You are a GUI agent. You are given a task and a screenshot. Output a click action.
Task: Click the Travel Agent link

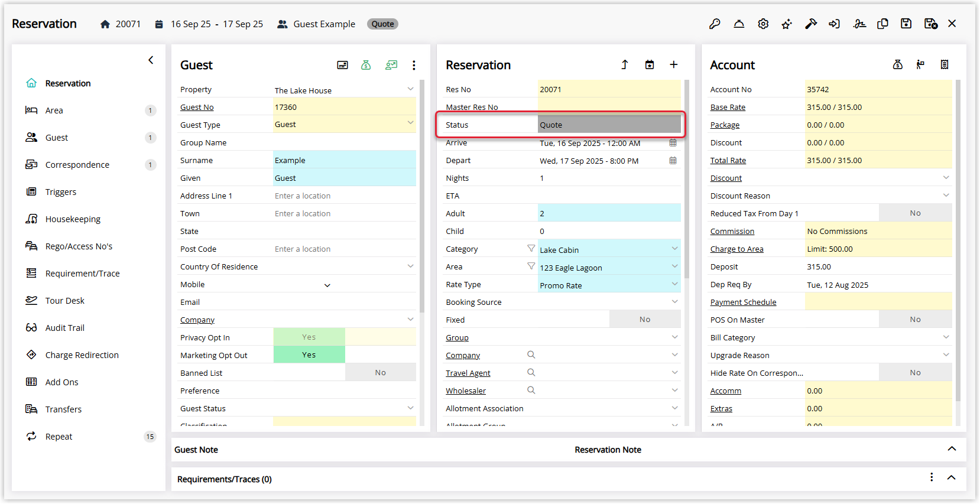468,373
